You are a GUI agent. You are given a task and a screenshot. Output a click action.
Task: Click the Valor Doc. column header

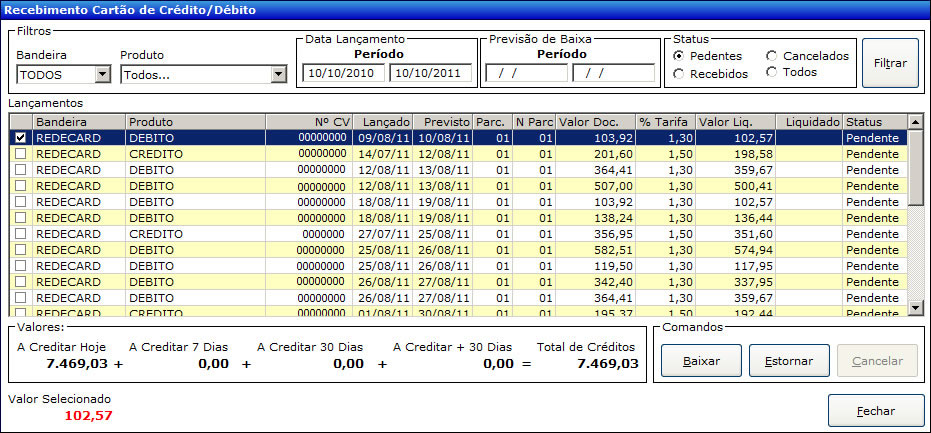point(596,122)
